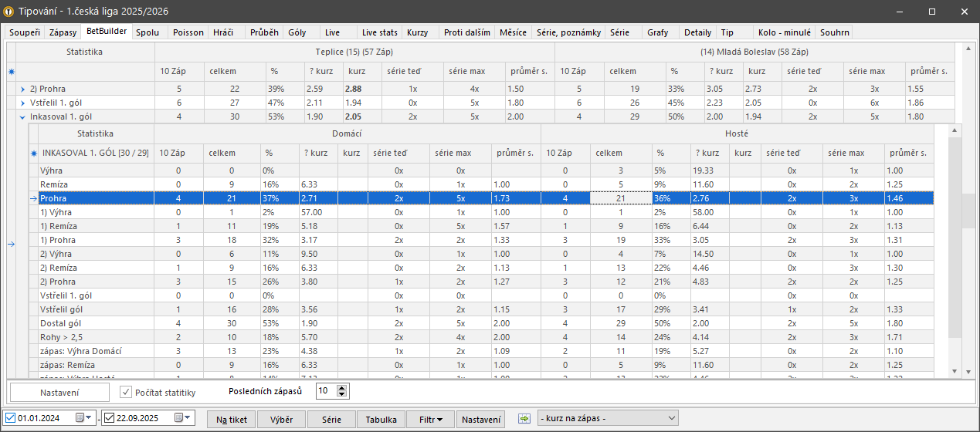The width and height of the screenshot is (980, 432).
Task: Open the Live stats tab
Action: tap(379, 32)
